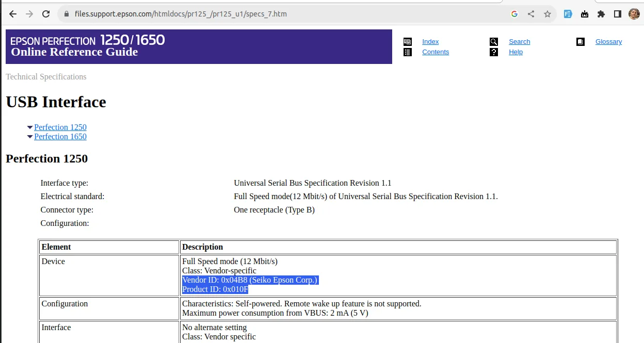Reload the current page
Viewport: 644px width, 343px height.
point(46,14)
